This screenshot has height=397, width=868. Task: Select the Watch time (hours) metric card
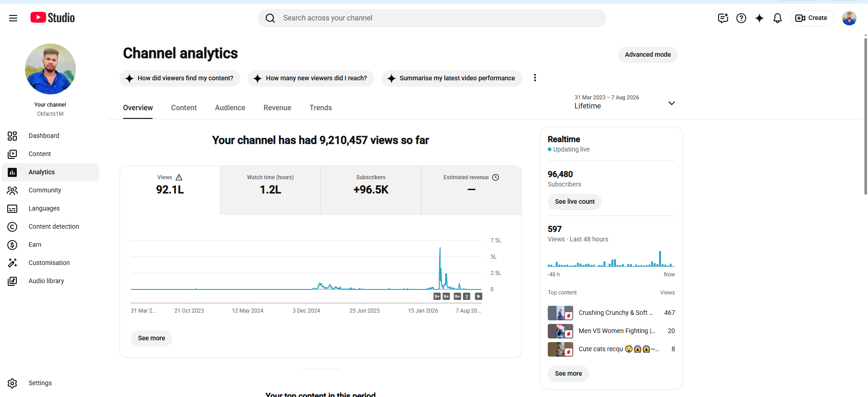270,191
